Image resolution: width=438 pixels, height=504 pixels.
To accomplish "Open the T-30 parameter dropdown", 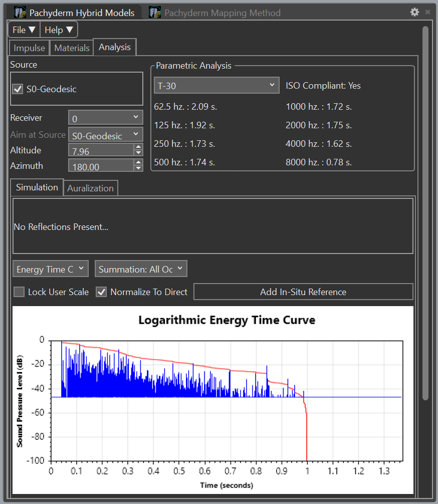I will (216, 86).
